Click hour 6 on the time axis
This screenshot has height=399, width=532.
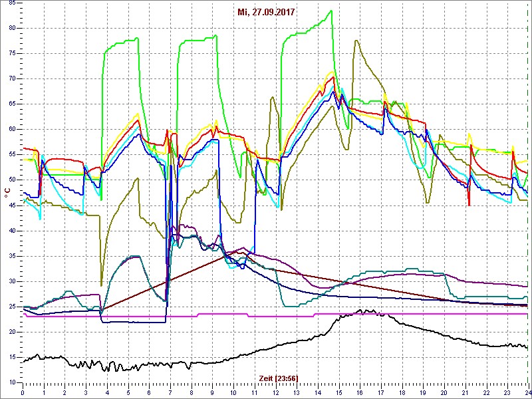click(149, 391)
